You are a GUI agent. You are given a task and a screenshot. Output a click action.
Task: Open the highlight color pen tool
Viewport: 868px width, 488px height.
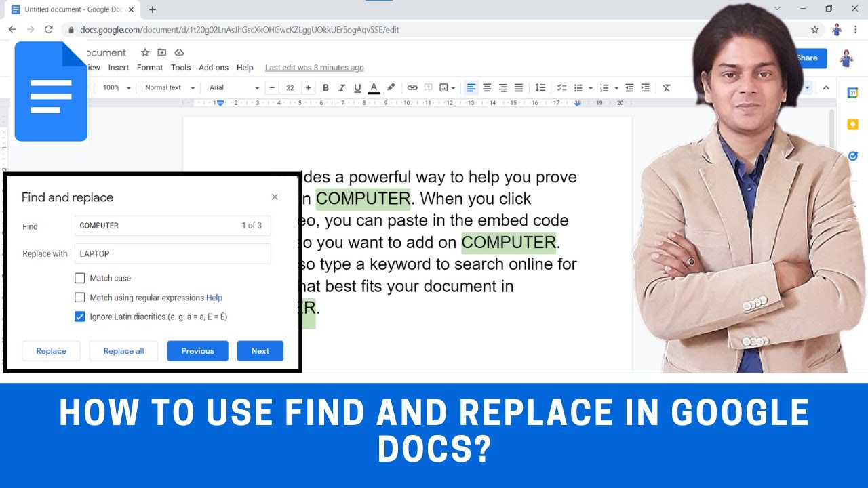(391, 87)
